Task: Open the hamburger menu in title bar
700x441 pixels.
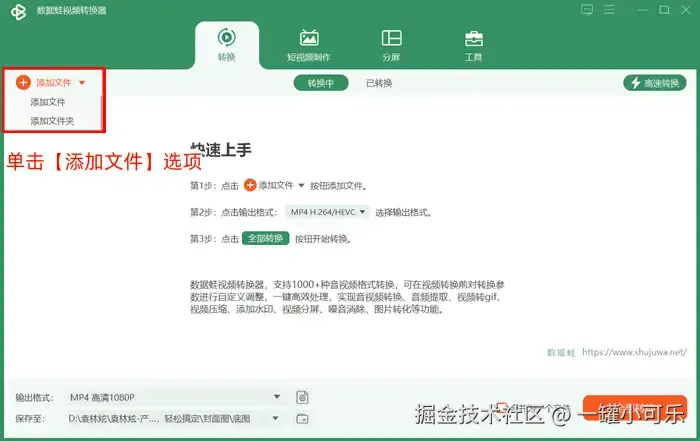Action: tap(609, 10)
